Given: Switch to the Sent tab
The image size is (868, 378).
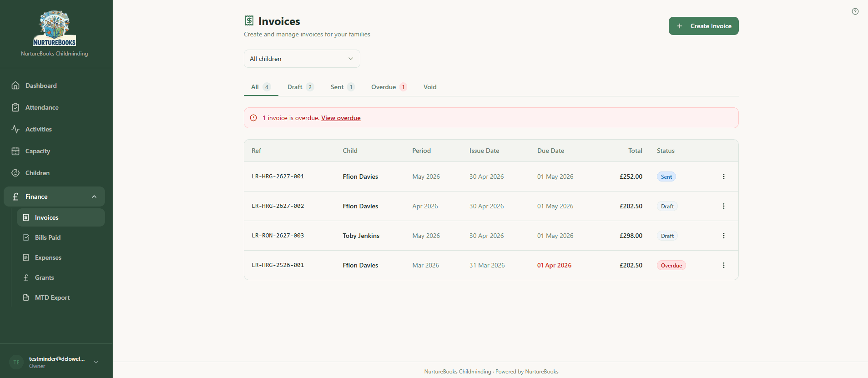Looking at the screenshot, I should [x=342, y=87].
